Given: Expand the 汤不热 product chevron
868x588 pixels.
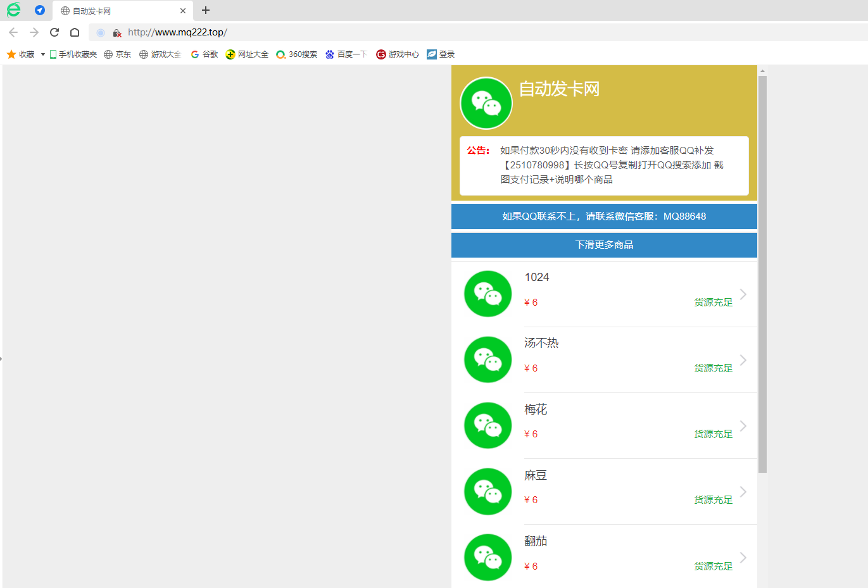Looking at the screenshot, I should coord(743,360).
